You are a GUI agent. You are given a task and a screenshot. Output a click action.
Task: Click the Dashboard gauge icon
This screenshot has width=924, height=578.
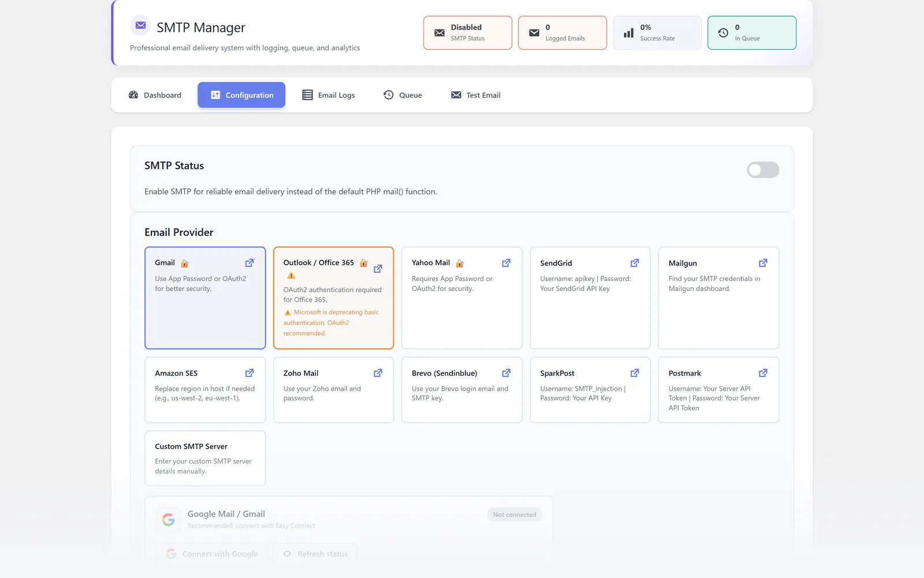(133, 95)
